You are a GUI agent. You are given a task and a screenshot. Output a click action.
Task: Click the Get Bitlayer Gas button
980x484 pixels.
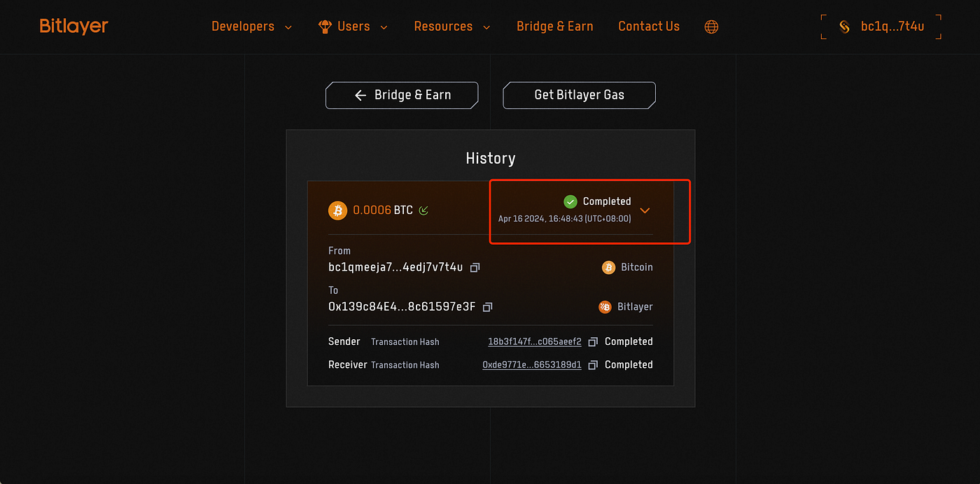click(x=579, y=95)
